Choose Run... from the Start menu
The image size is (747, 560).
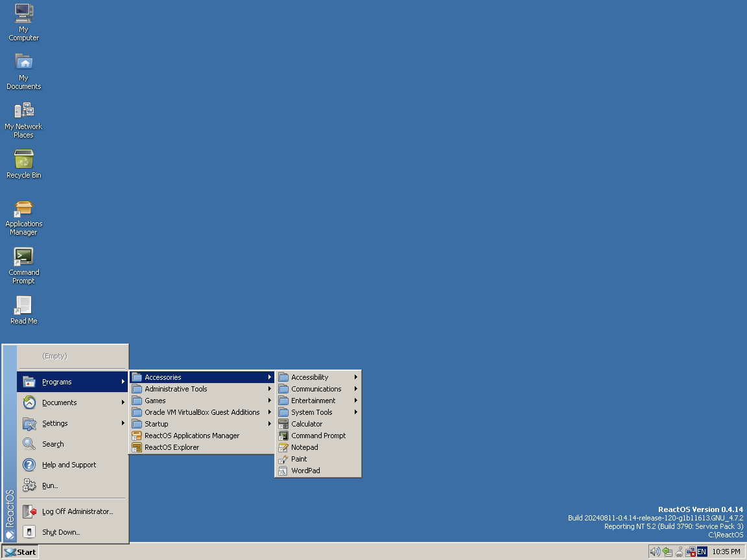[73, 485]
